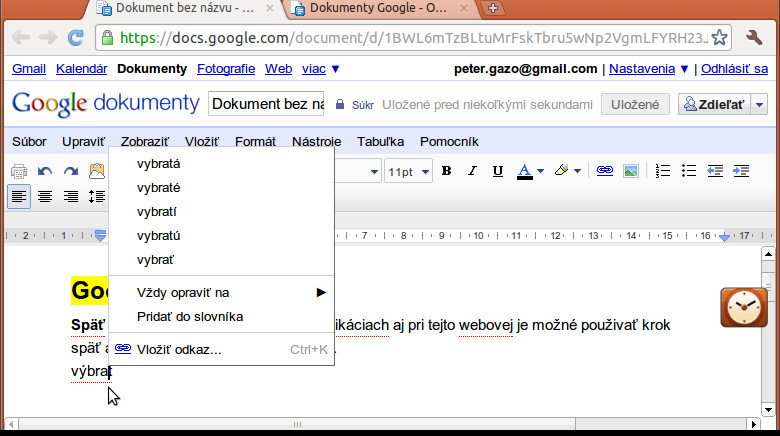
Task: Go back with the browser back arrow
Action: coord(21,37)
